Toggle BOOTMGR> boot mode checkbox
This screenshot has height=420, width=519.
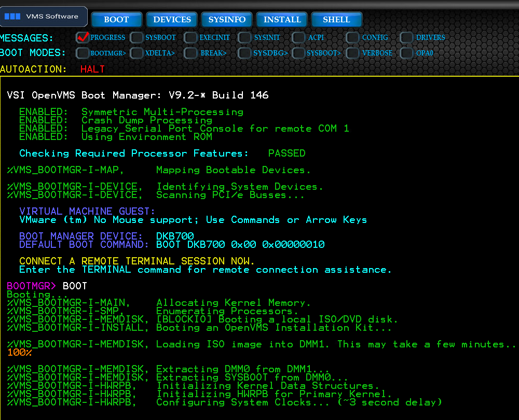[x=83, y=53]
